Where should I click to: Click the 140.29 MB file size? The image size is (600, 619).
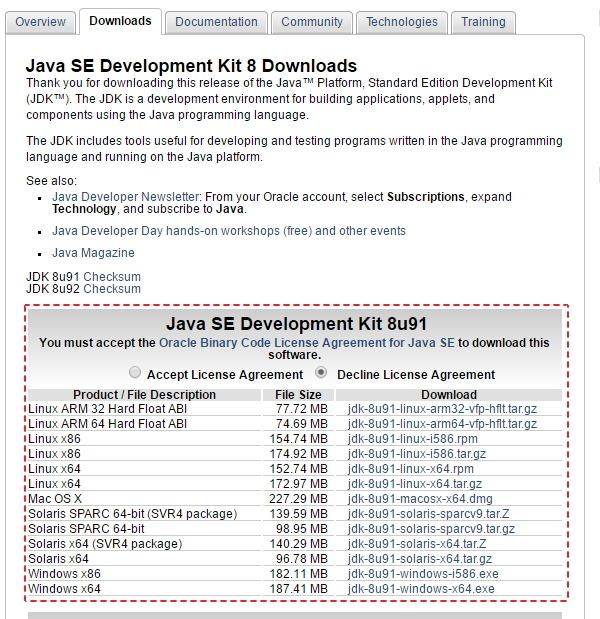coord(298,544)
